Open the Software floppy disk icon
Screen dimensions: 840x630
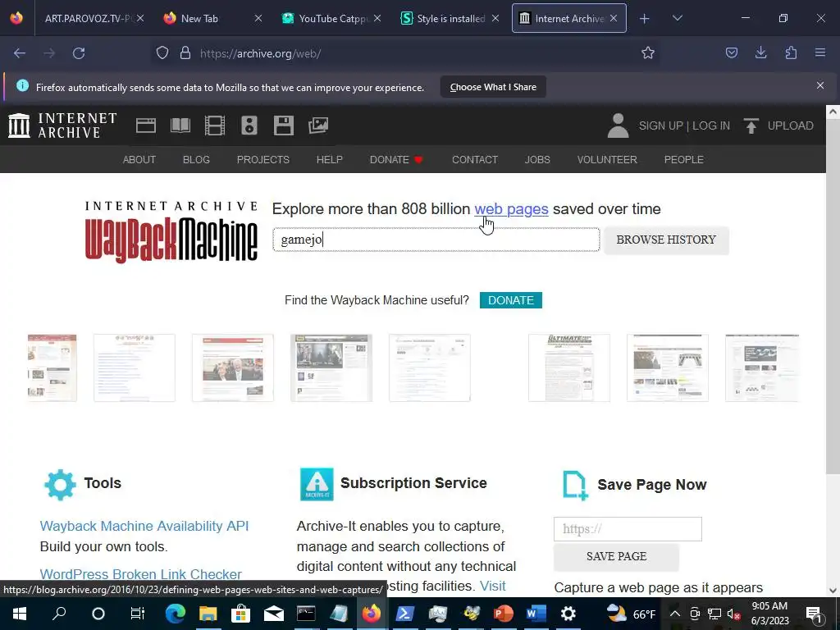(283, 126)
